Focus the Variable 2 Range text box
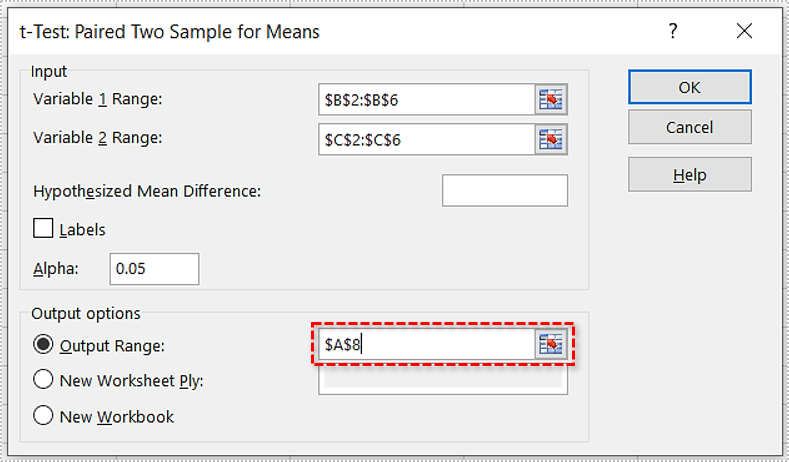The image size is (789, 462). click(x=425, y=140)
